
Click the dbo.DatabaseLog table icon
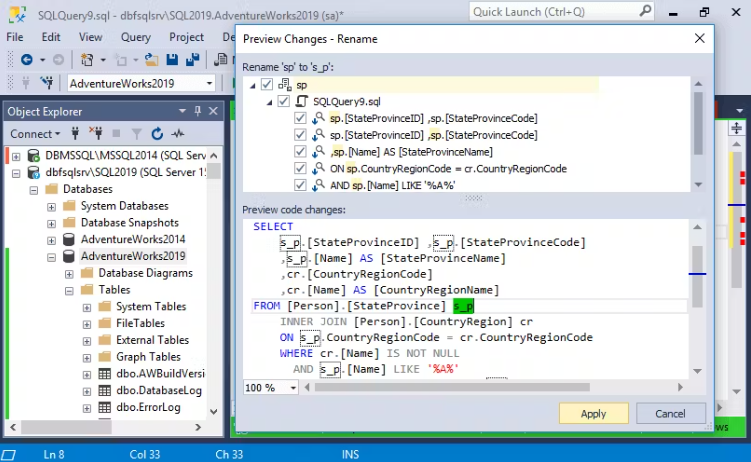104,391
